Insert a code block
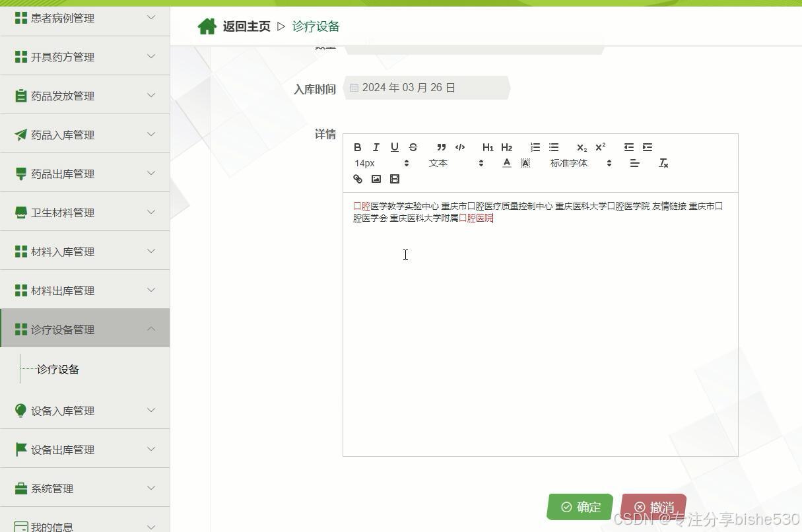 [460, 147]
